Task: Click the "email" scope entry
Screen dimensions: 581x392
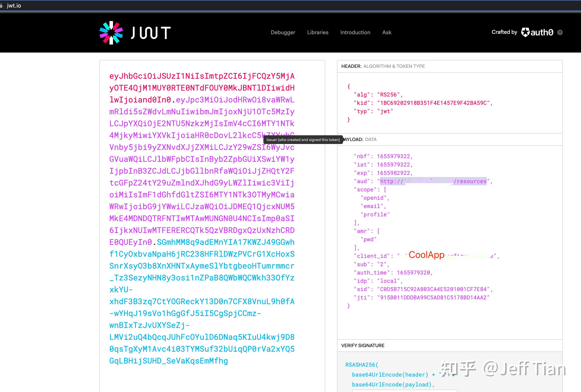Action: tap(372, 206)
